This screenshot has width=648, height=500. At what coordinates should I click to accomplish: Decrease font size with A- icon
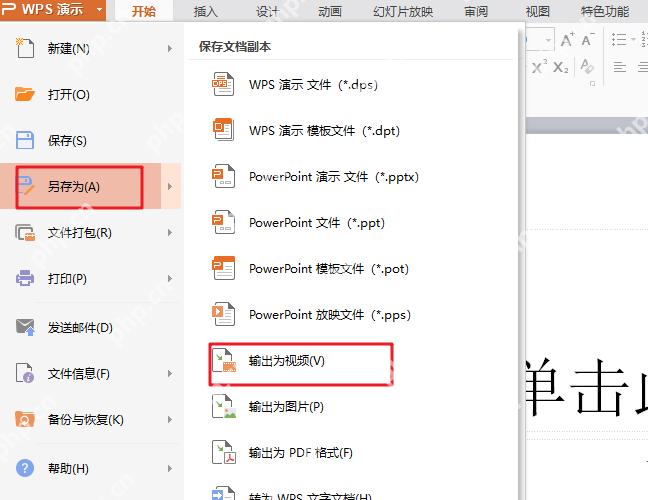click(588, 39)
